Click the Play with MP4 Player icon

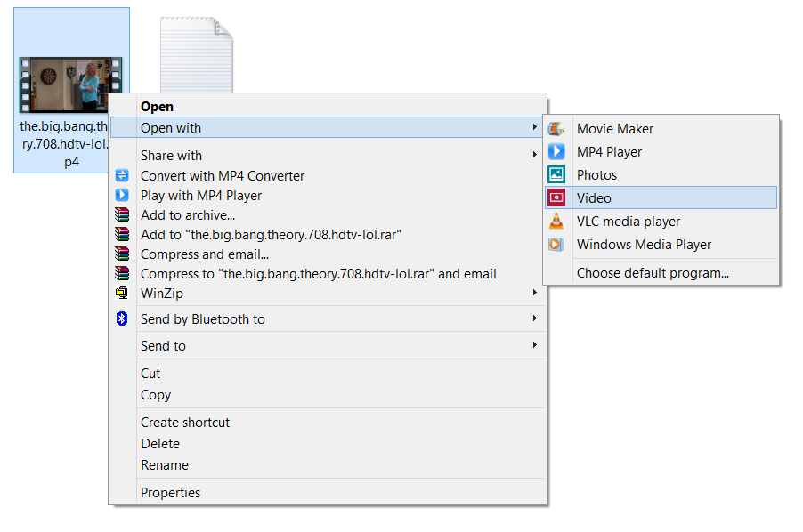click(122, 195)
